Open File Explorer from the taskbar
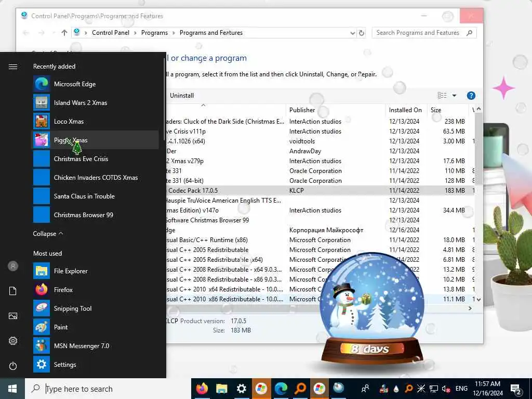The height and width of the screenshot is (399, 532). 221,389
